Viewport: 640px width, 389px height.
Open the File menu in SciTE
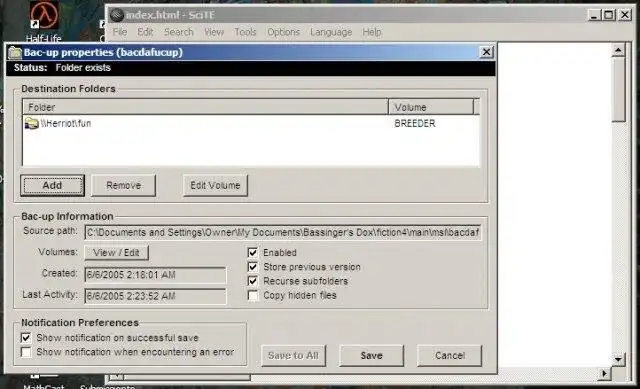click(x=120, y=32)
